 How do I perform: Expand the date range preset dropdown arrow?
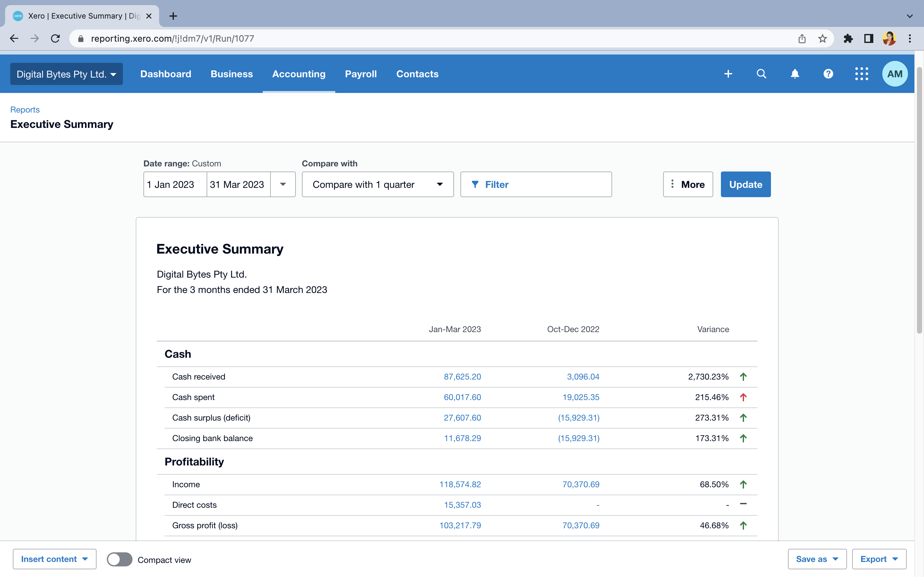pos(283,184)
